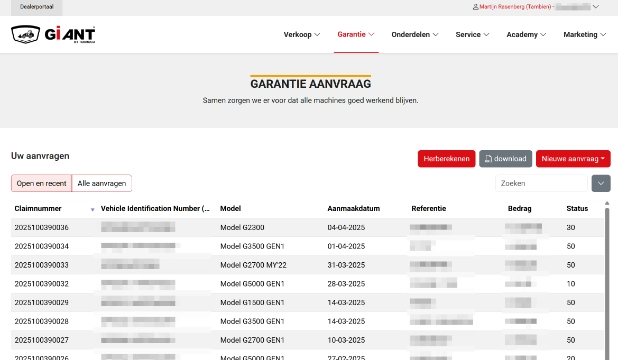
Task: Sort by Referentie column header
Action: pos(429,209)
